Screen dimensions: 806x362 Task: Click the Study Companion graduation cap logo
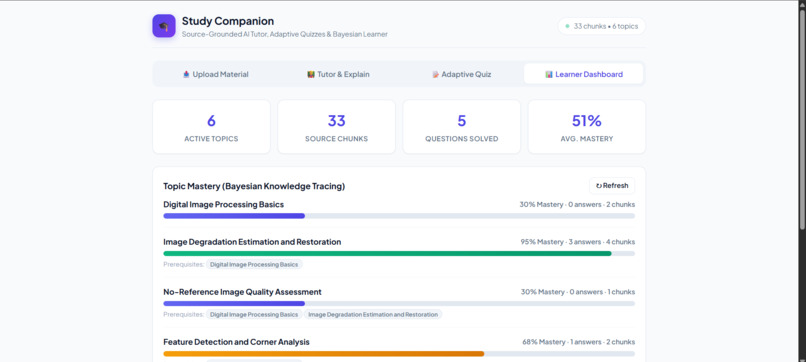164,26
